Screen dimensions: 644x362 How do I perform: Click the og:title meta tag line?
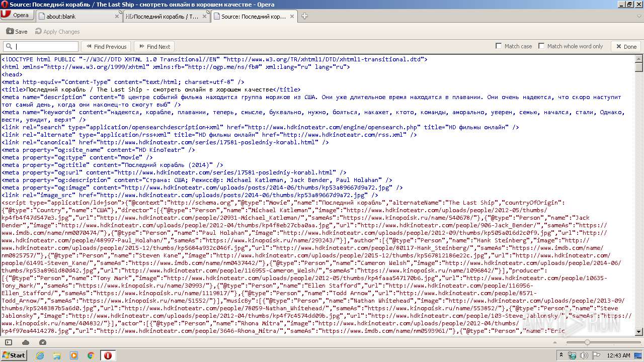tap(112, 165)
